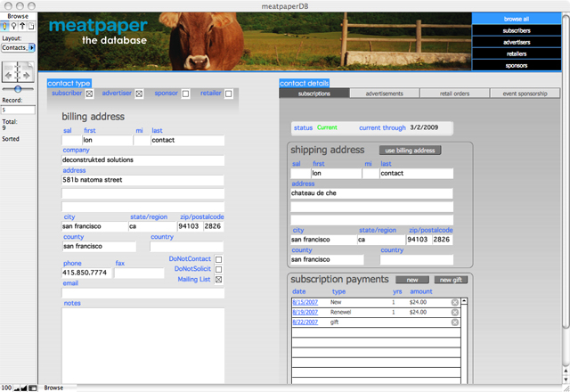Remove the 8/22/2007 gift payment row
570x392 pixels.
click(455, 323)
